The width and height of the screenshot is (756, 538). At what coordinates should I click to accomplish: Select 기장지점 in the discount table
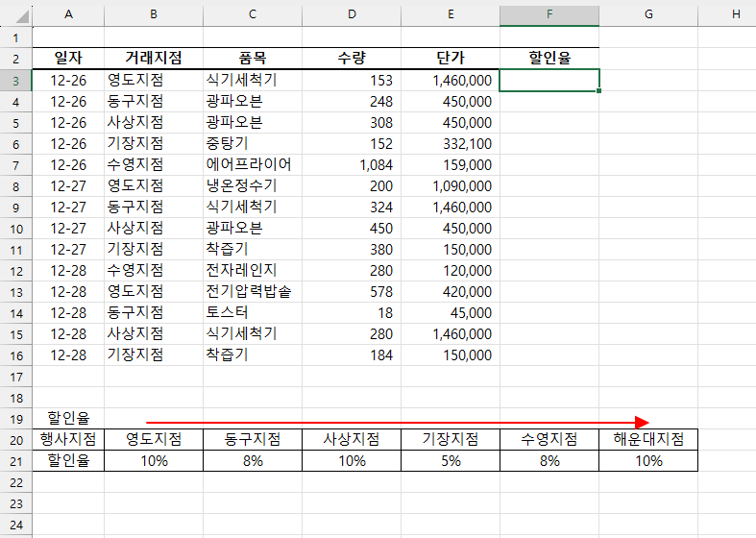[451, 440]
